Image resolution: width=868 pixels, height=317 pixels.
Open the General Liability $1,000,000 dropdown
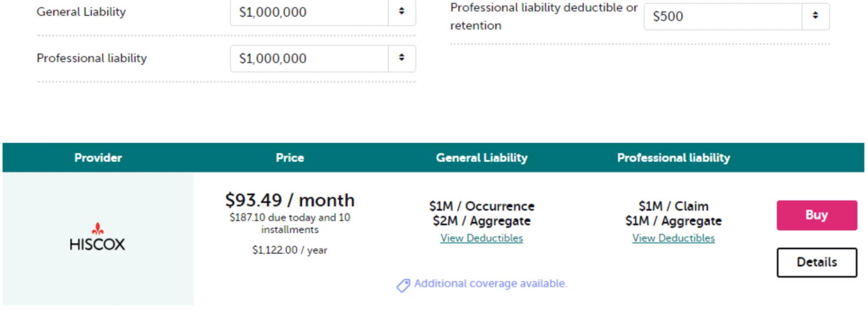pyautogui.click(x=323, y=12)
